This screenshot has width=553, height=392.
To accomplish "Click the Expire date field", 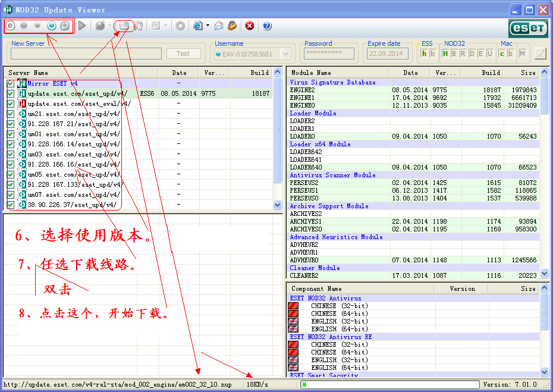I will coord(387,54).
